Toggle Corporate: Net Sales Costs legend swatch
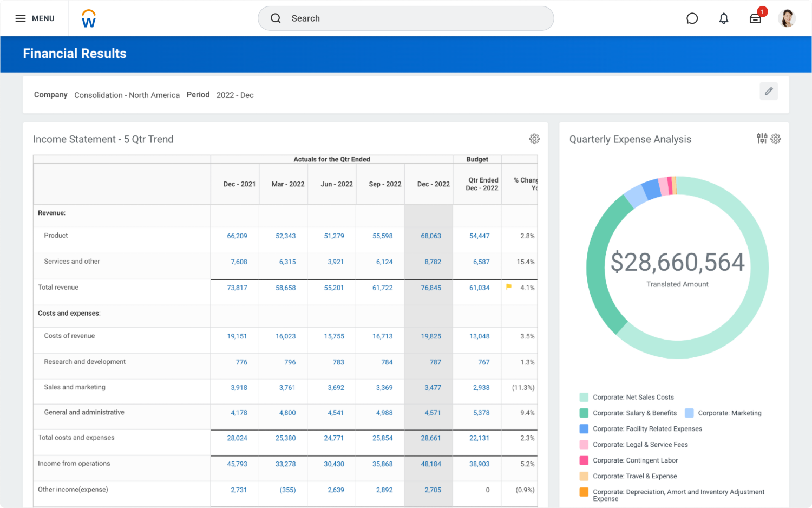 pos(584,397)
